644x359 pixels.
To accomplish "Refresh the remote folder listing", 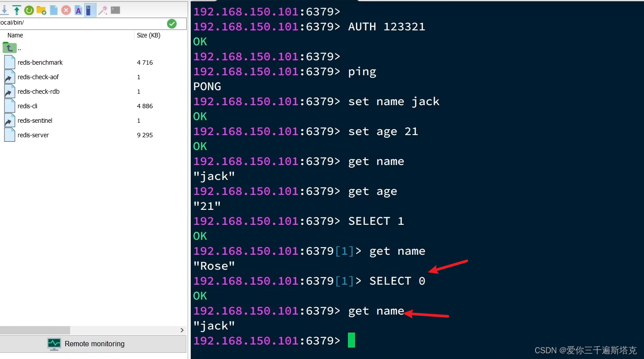I will pos(29,10).
